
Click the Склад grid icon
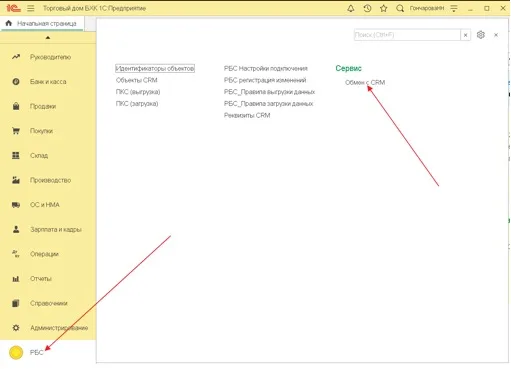pos(16,155)
